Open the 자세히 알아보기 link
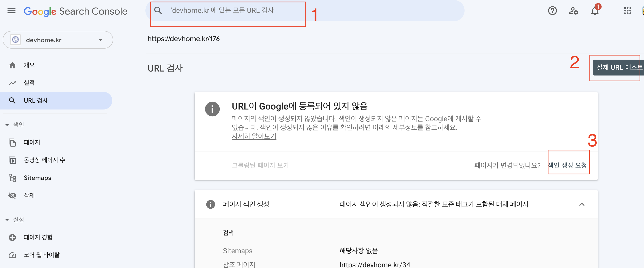Image resolution: width=644 pixels, height=268 pixels. [254, 136]
